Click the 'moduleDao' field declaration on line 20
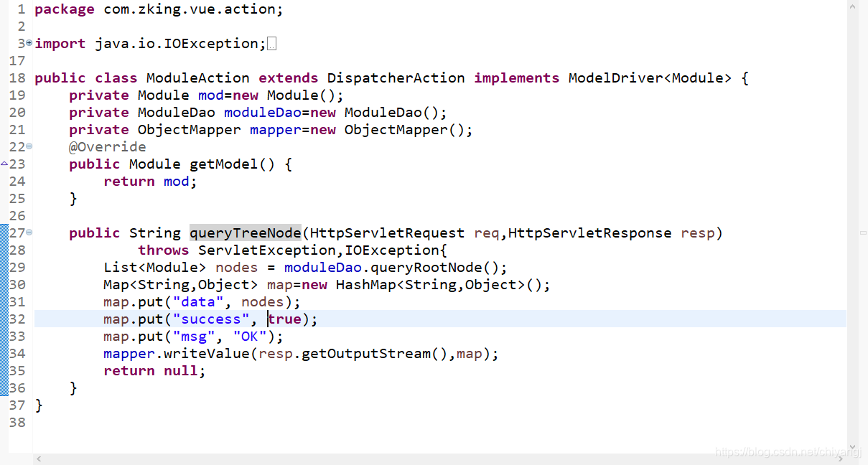Screen dimensions: 868x465 (263, 113)
